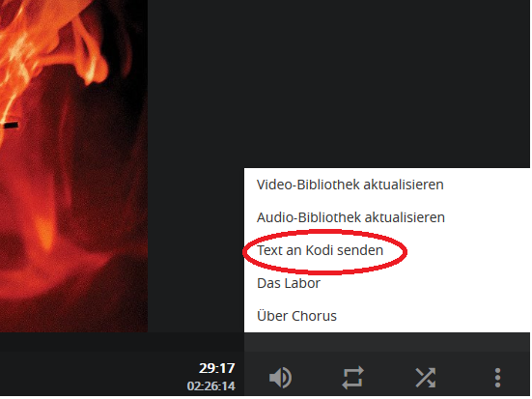Open Über Chorus about entry
Image resolution: width=532 pixels, height=399 pixels.
387,316
